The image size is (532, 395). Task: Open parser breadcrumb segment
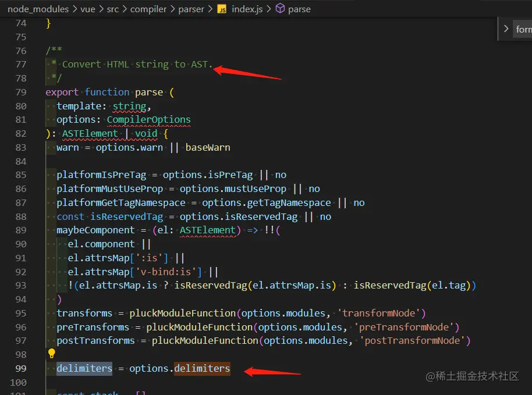[x=191, y=9]
